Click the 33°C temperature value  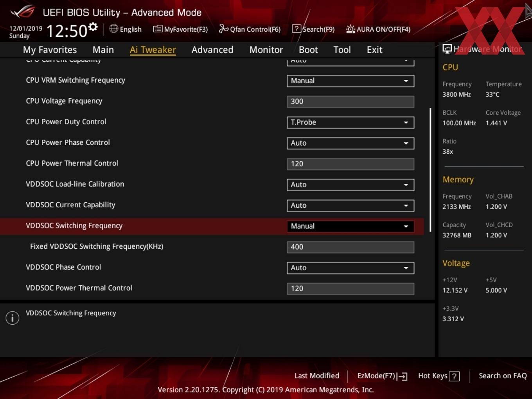click(492, 94)
